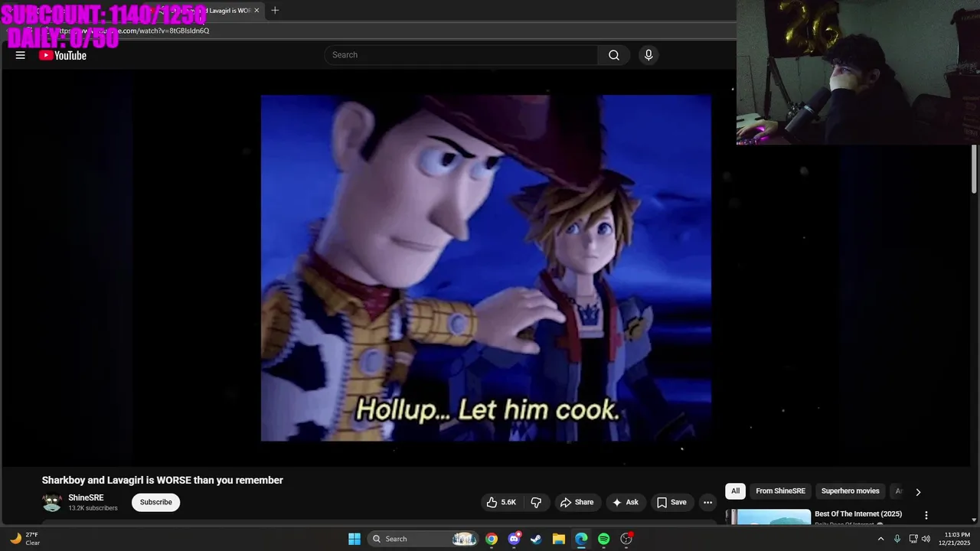Open network settings tray icon
The image size is (980, 551).
[913, 539]
